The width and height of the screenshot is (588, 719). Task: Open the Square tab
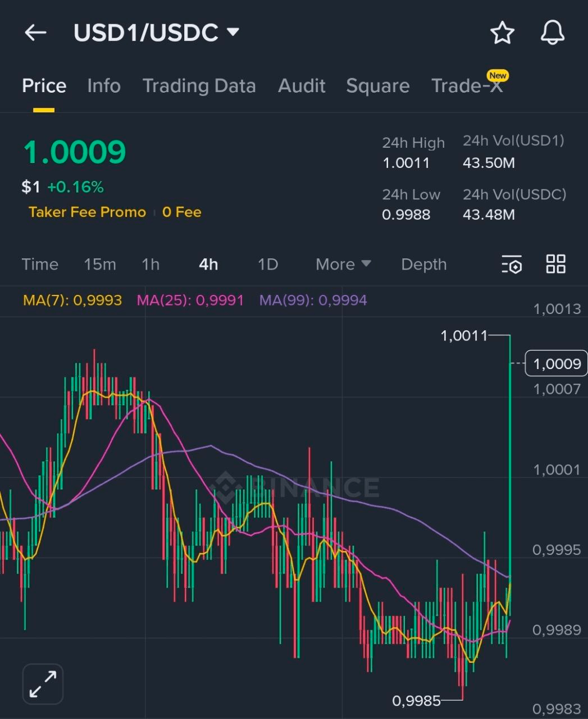(377, 86)
